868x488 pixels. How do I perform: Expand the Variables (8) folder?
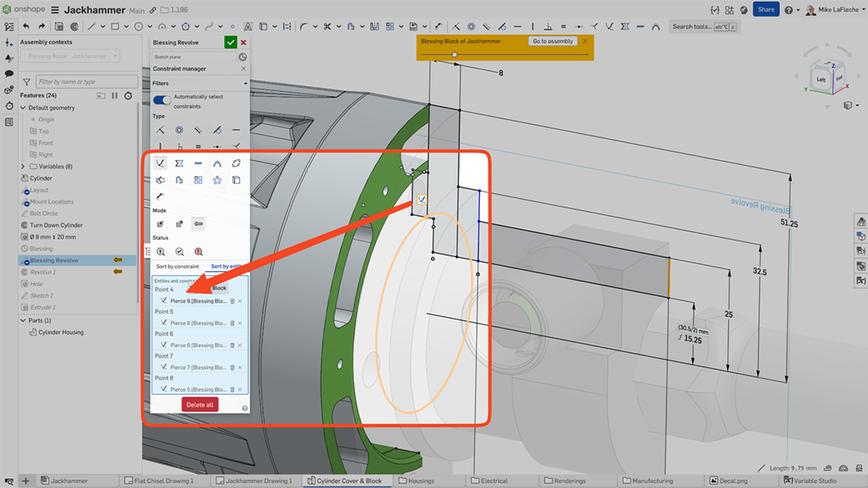23,166
